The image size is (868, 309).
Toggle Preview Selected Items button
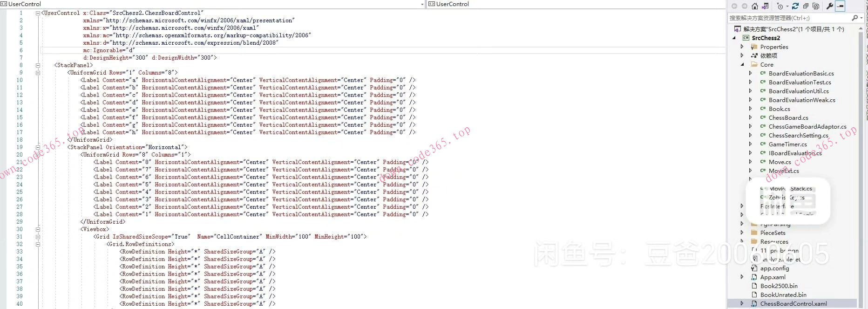841,6
